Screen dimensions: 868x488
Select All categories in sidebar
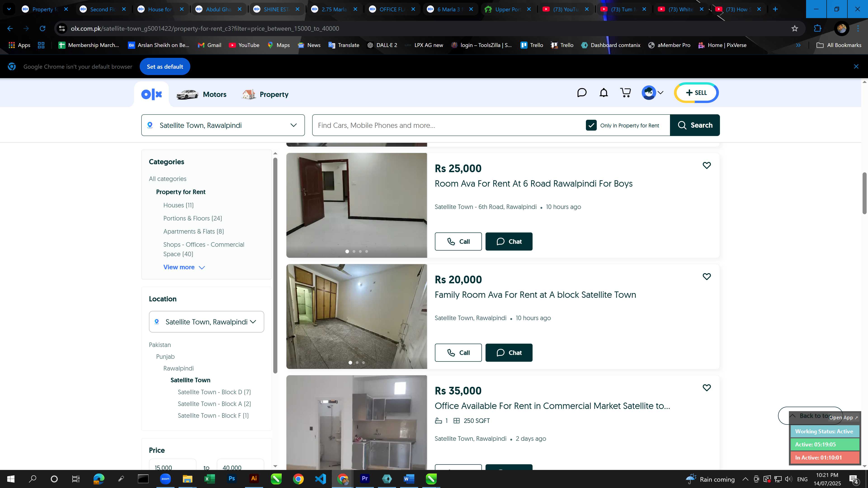[x=167, y=179]
